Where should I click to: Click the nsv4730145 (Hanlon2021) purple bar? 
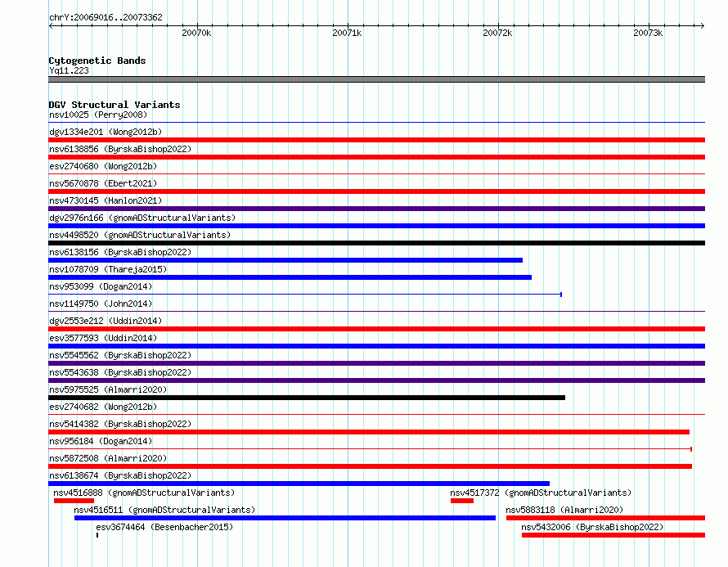tap(376, 209)
